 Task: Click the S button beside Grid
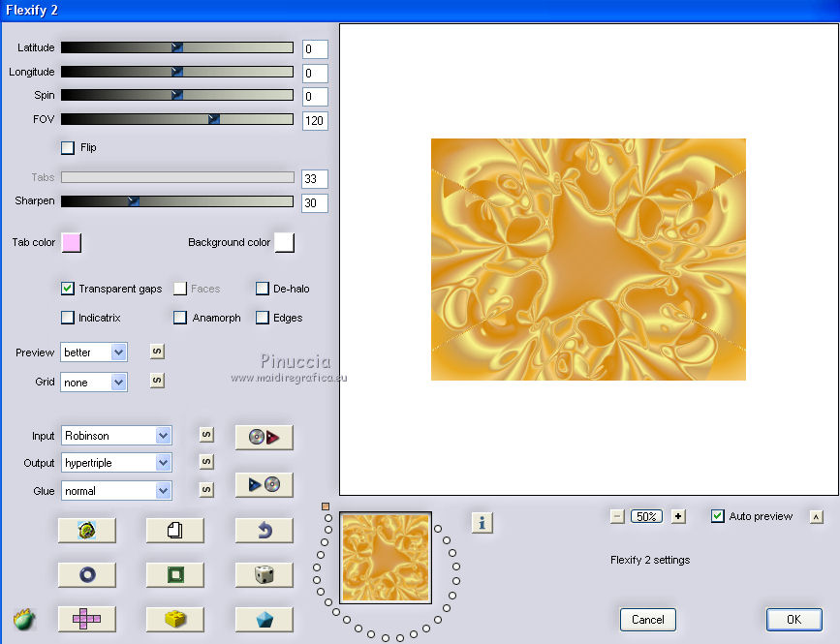click(x=157, y=381)
